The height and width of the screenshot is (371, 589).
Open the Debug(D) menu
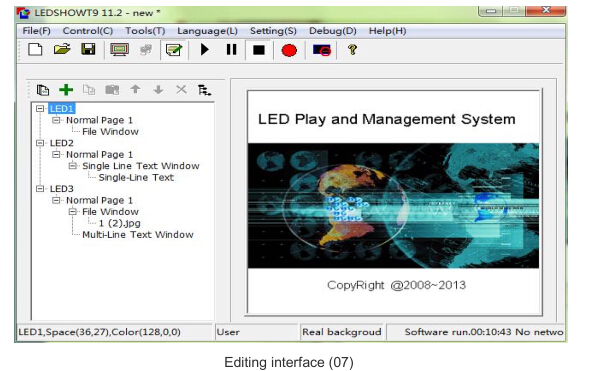(332, 31)
